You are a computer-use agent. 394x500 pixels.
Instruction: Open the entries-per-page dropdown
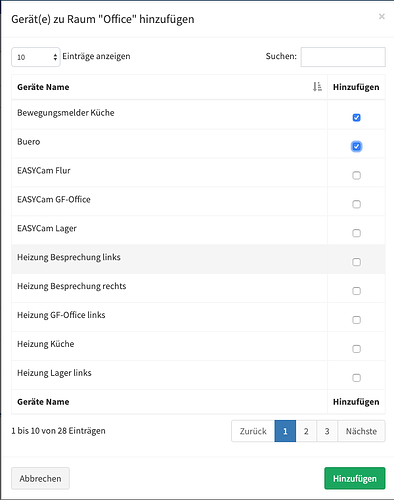[x=36, y=57]
